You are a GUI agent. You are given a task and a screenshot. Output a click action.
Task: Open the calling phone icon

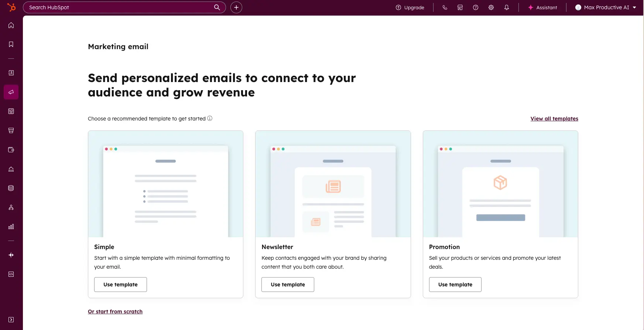(x=445, y=7)
